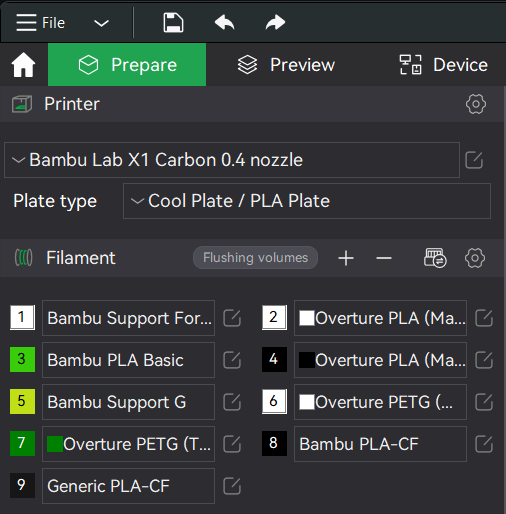Remove last filament with minus
This screenshot has width=506, height=514.
pos(384,258)
